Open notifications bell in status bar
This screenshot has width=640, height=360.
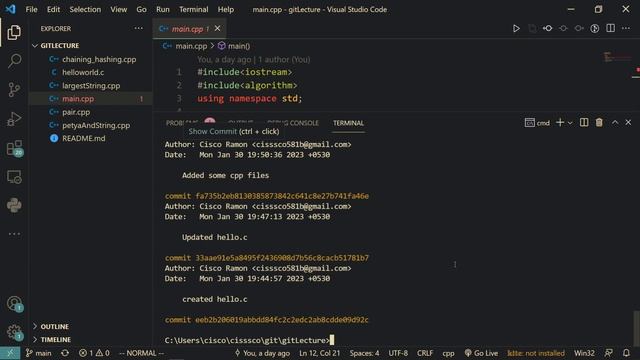(x=626, y=353)
